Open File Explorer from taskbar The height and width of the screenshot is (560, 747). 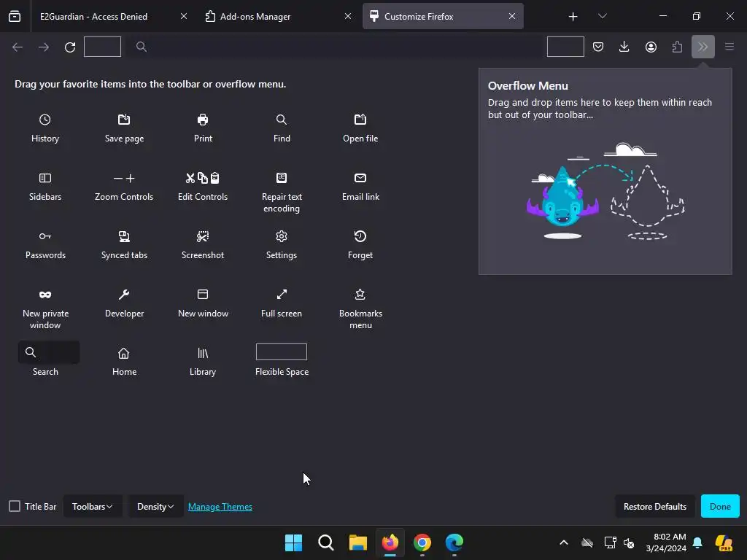357,542
